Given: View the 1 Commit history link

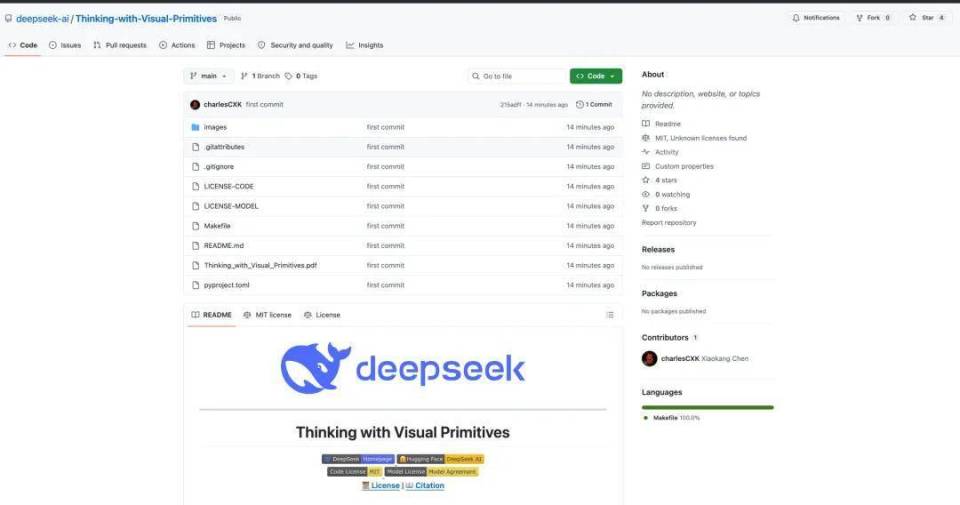Looking at the screenshot, I should coord(594,105).
